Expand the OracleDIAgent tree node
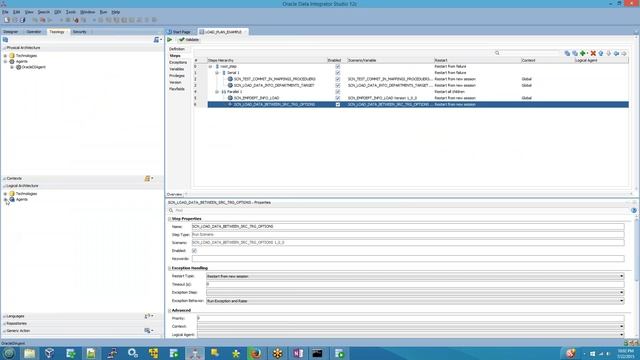This screenshot has width=640, height=360. tap(12, 67)
